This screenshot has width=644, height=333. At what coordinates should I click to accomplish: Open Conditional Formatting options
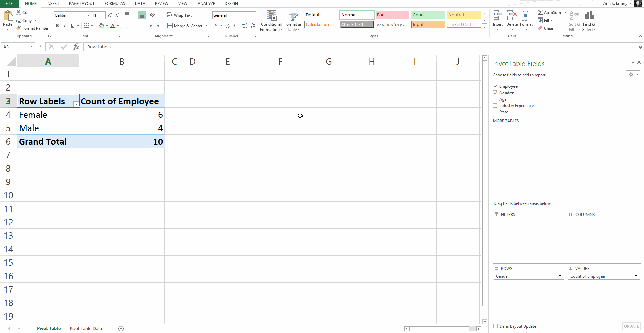pyautogui.click(x=271, y=21)
